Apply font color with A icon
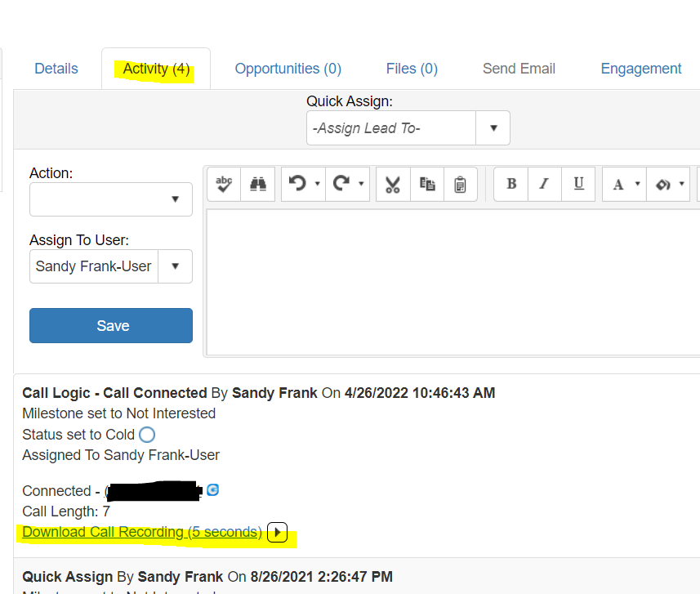This screenshot has height=594, width=700. tap(618, 184)
